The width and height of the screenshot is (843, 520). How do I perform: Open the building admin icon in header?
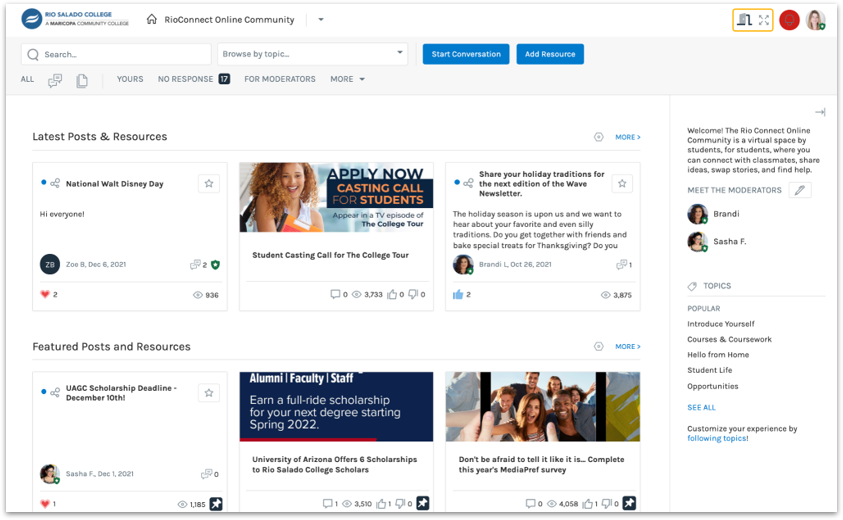(x=745, y=20)
